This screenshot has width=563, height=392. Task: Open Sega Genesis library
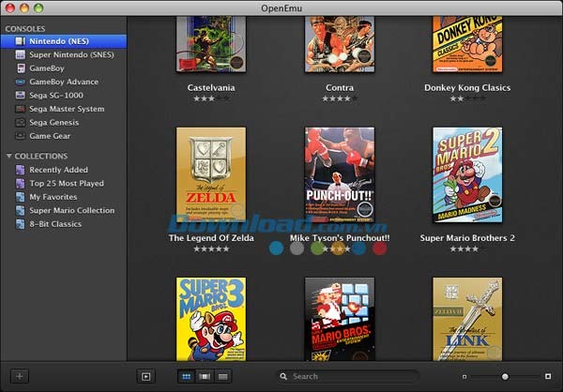[x=64, y=123]
